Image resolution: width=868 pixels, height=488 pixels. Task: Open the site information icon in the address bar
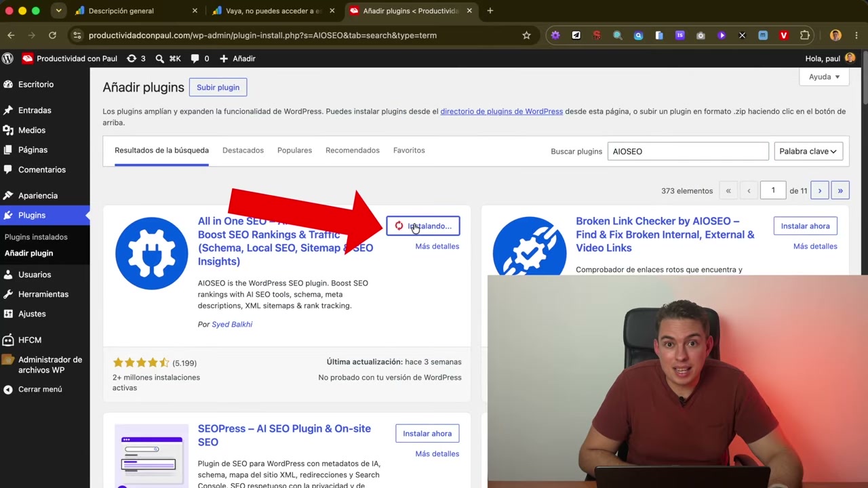pos(77,35)
